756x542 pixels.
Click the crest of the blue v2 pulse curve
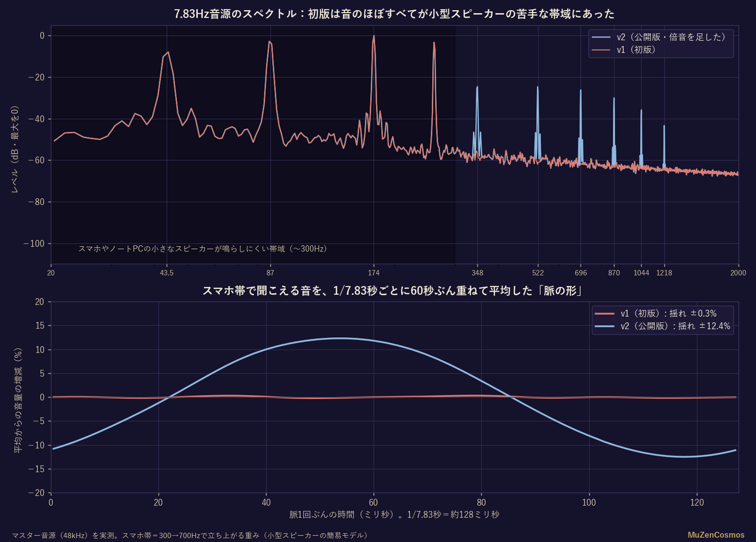pyautogui.click(x=341, y=338)
